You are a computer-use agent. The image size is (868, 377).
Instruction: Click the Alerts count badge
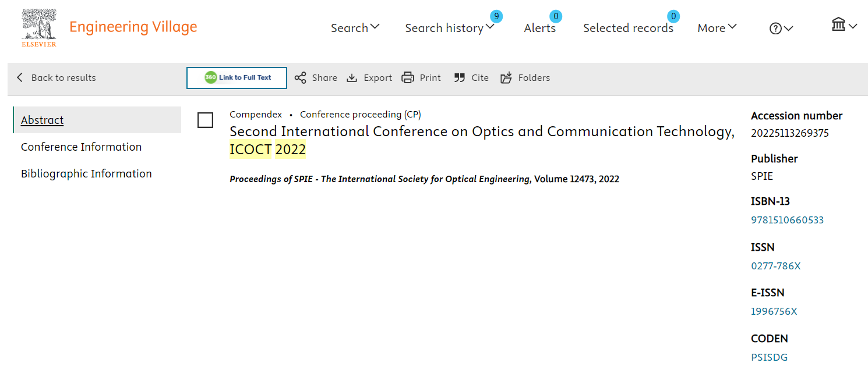556,16
